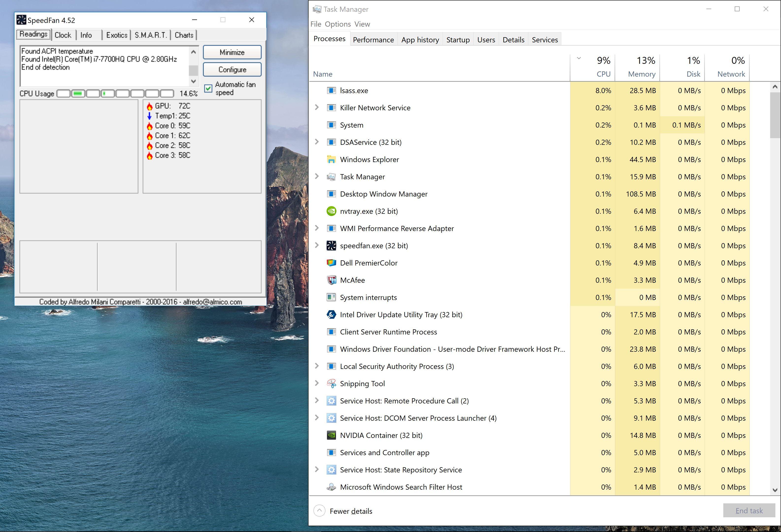The height and width of the screenshot is (532, 781).
Task: Select the Task Manager icon in process list
Action: point(331,176)
